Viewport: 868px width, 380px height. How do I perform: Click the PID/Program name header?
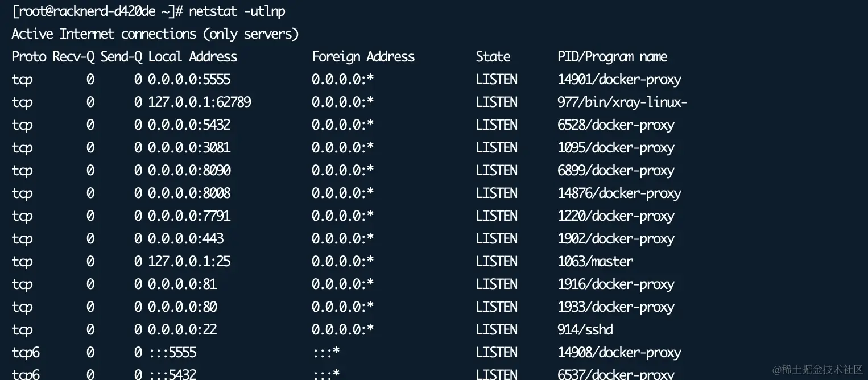[613, 56]
